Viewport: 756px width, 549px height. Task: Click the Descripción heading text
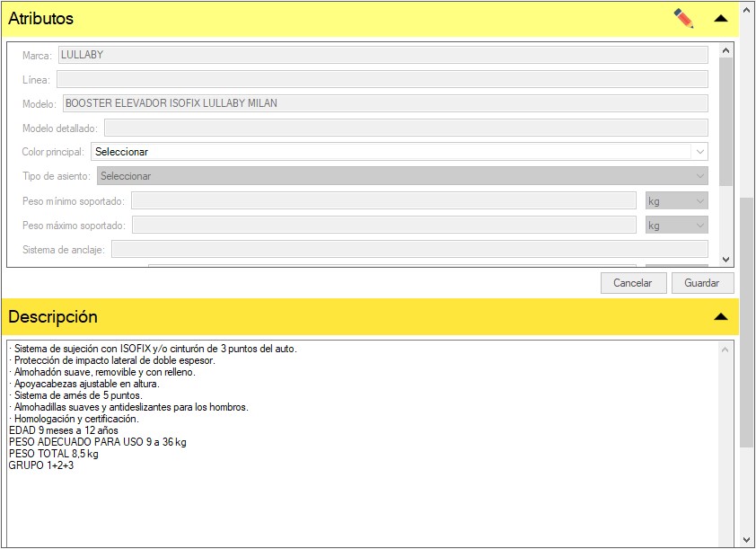(53, 316)
